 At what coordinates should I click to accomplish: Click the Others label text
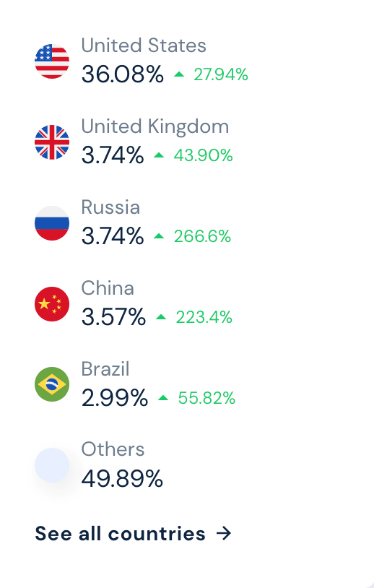113,449
